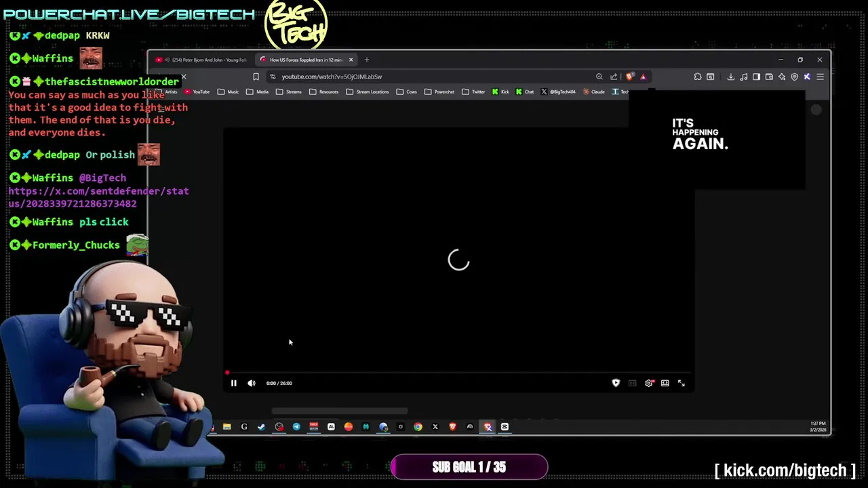Open Steam from the taskbar

point(261,426)
